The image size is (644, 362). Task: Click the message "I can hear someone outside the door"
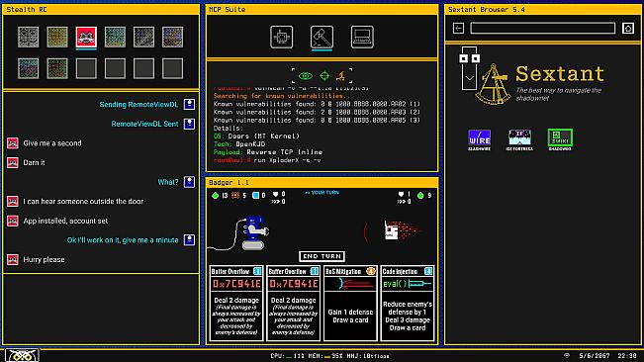click(x=83, y=201)
